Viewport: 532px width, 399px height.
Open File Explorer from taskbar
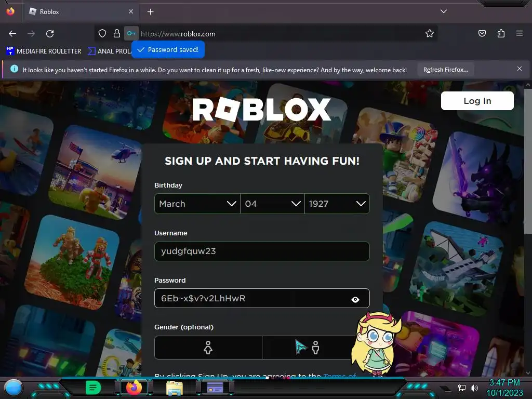tap(175, 388)
